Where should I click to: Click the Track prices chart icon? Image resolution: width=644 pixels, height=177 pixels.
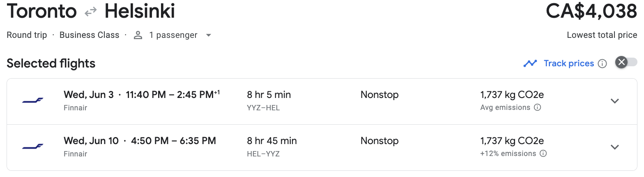pyautogui.click(x=530, y=63)
